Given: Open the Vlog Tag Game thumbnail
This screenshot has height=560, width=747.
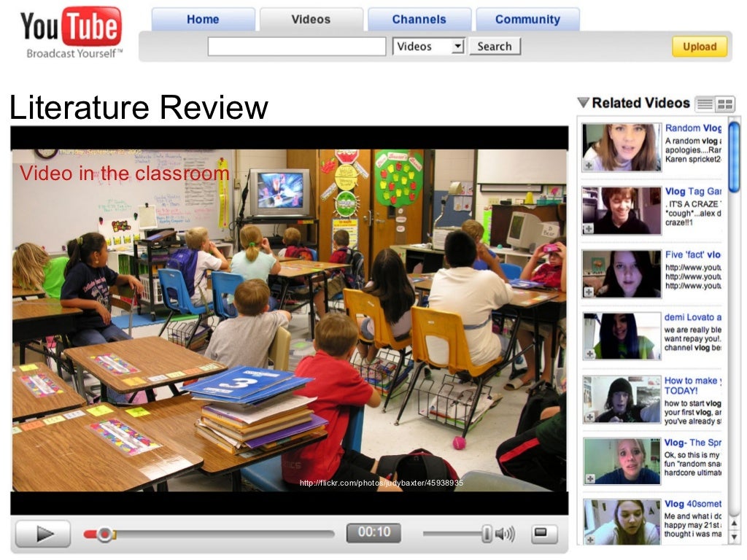Looking at the screenshot, I should click(622, 211).
